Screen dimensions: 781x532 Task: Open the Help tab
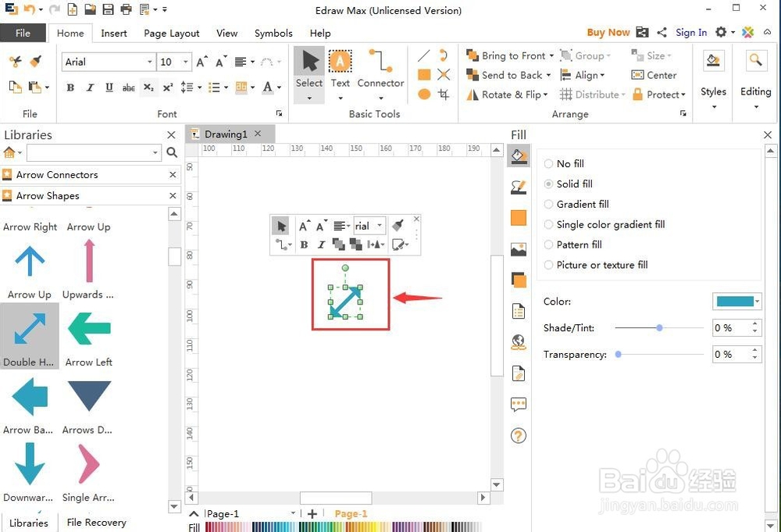pyautogui.click(x=319, y=33)
